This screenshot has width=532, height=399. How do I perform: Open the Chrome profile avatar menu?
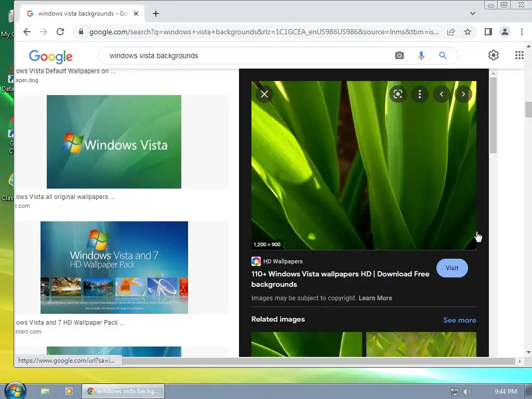click(505, 32)
